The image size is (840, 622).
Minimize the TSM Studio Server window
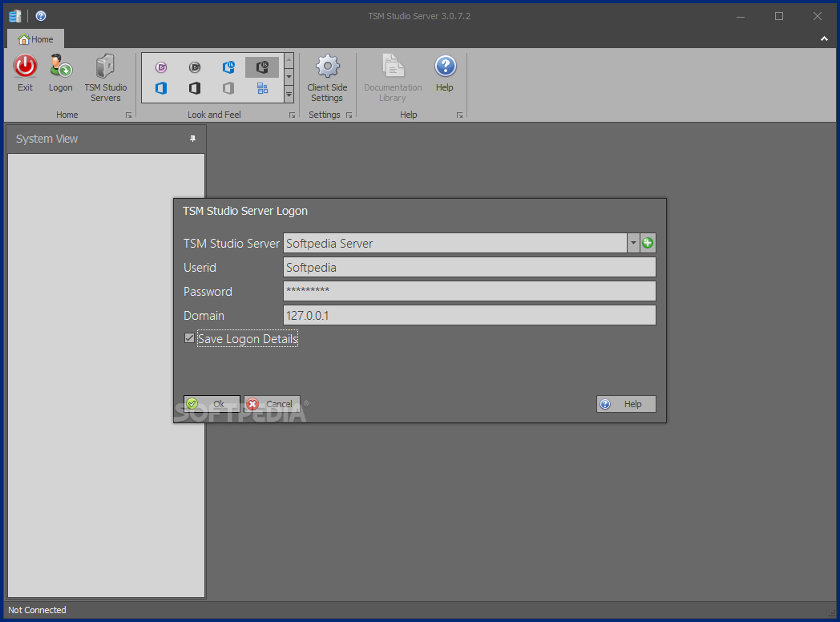(x=741, y=16)
